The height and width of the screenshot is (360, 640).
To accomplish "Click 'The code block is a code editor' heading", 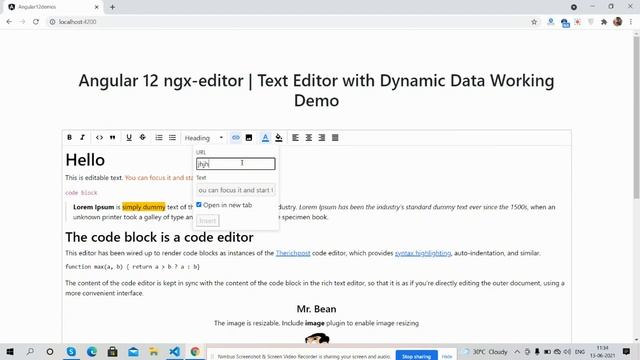I will [159, 237].
